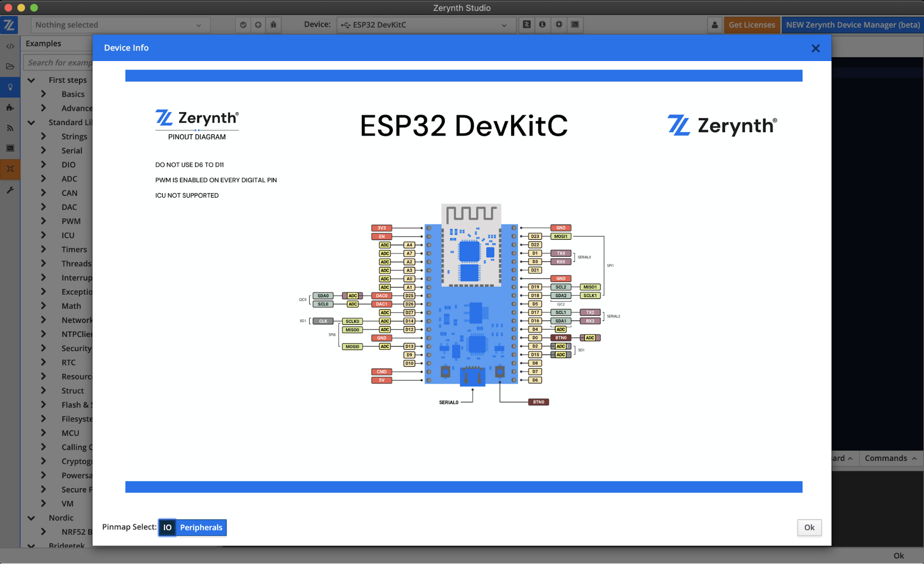Click the search for examples field
The width and height of the screenshot is (924, 564).
[x=58, y=62]
